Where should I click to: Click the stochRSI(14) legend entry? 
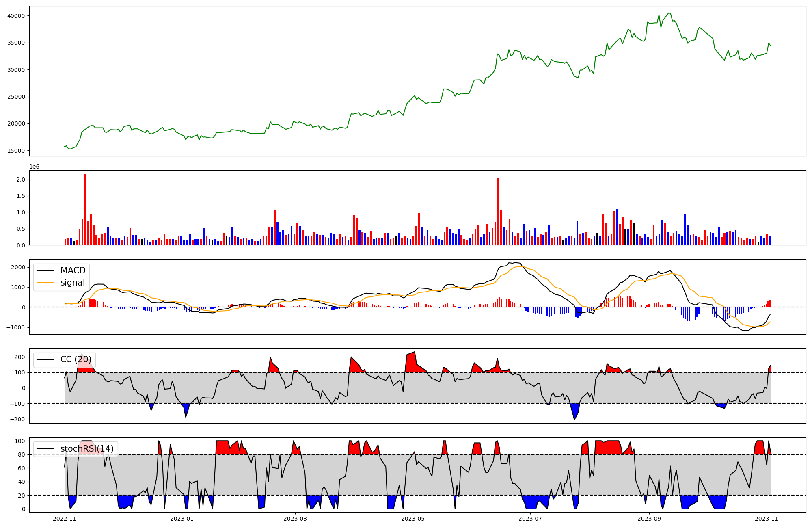(87, 449)
